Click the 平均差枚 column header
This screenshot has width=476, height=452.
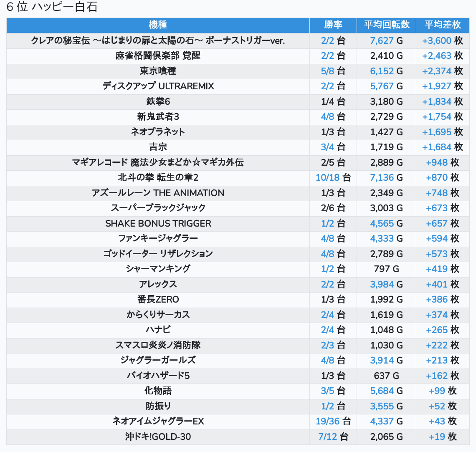point(443,25)
